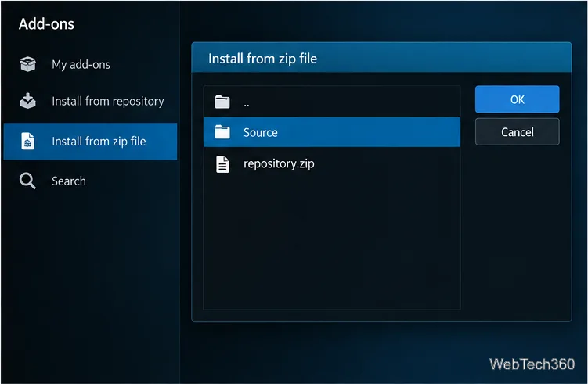588x384 pixels.
Task: Go up via the ".." entry
Action: (x=331, y=102)
